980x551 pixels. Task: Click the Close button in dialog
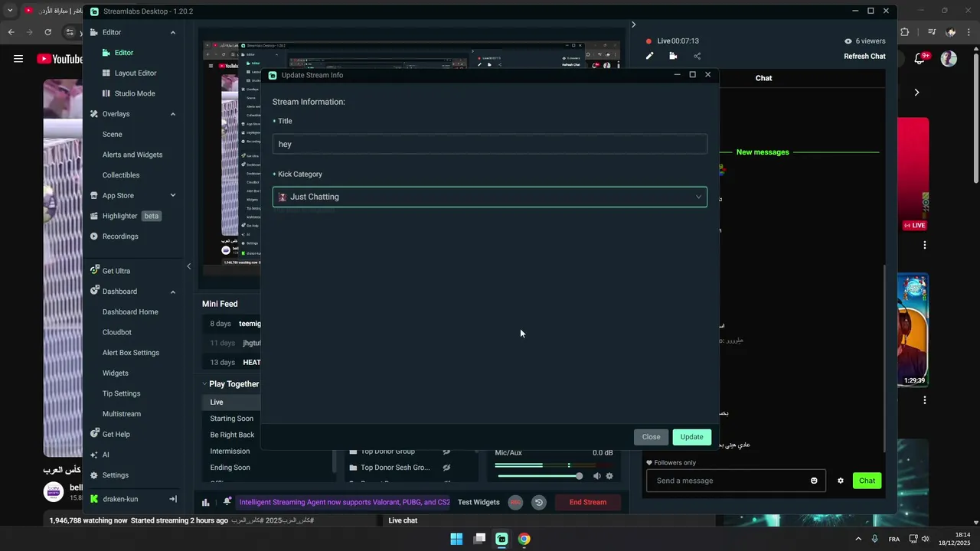point(651,437)
